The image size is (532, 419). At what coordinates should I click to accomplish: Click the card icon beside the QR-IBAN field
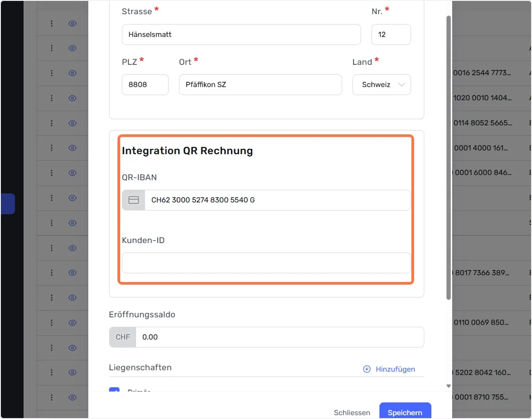pos(133,200)
